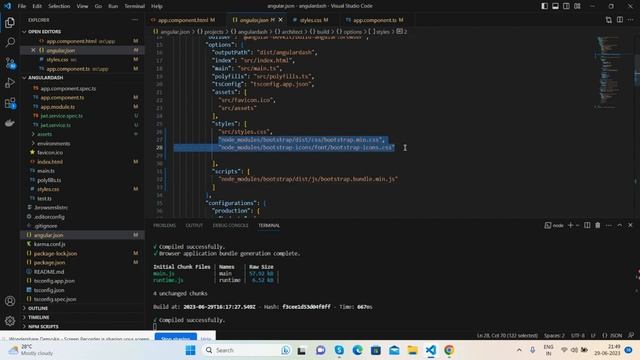Click the open changes icon in editor toolbar

click(x=609, y=20)
